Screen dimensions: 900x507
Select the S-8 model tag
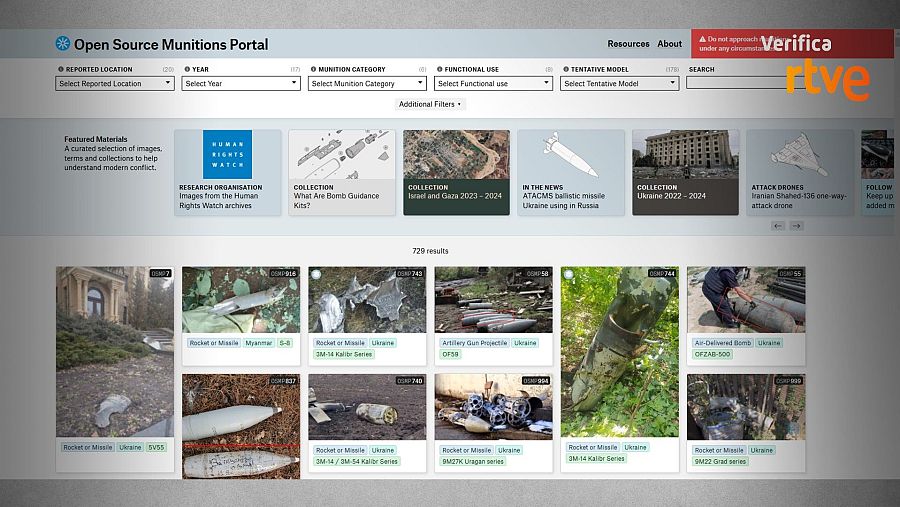pyautogui.click(x=285, y=343)
